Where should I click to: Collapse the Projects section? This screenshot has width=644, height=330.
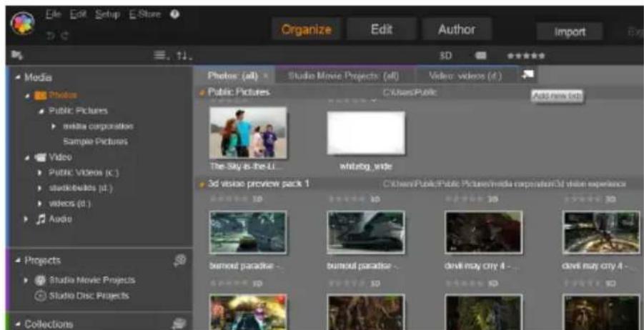[19, 261]
